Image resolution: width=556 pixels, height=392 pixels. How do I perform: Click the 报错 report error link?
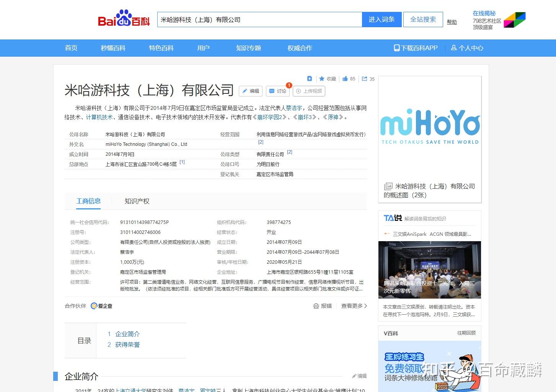click(x=322, y=306)
